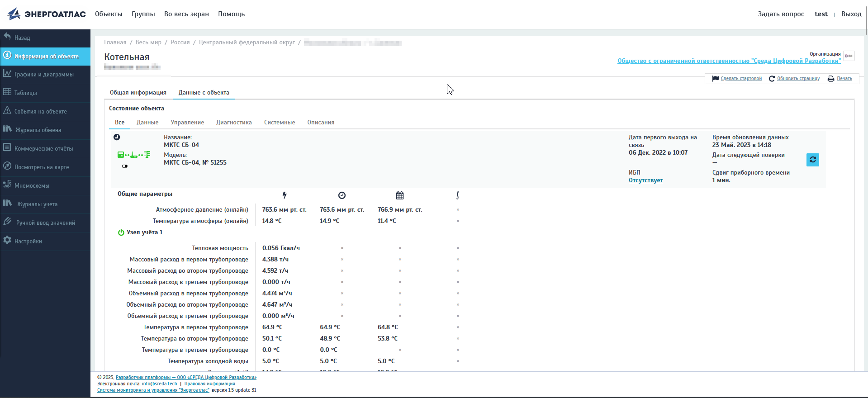Open Мнемосхемы from the sidebar

tap(32, 186)
